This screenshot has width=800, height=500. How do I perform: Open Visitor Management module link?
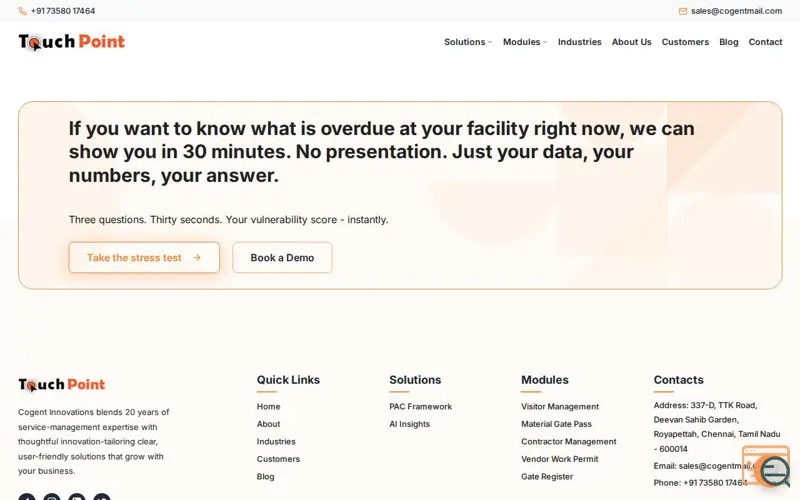click(560, 407)
